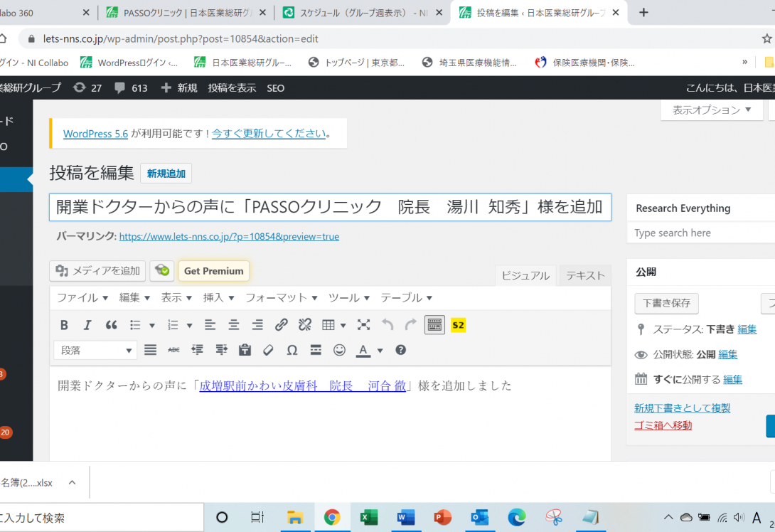Remove link with the unlink icon
775x532 pixels.
coord(305,325)
